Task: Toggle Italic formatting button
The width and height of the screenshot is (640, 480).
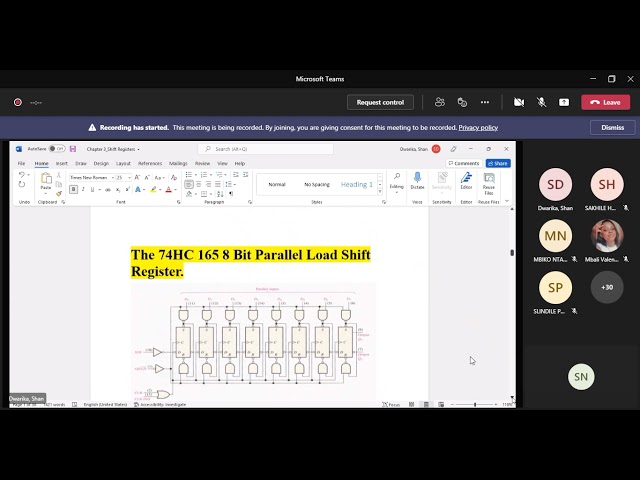Action: coord(83,189)
